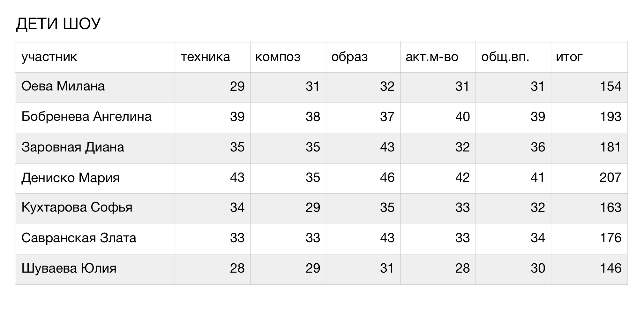Click the ДЕТИ ШОУ table title
This screenshot has width=644, height=310.
pos(58,24)
